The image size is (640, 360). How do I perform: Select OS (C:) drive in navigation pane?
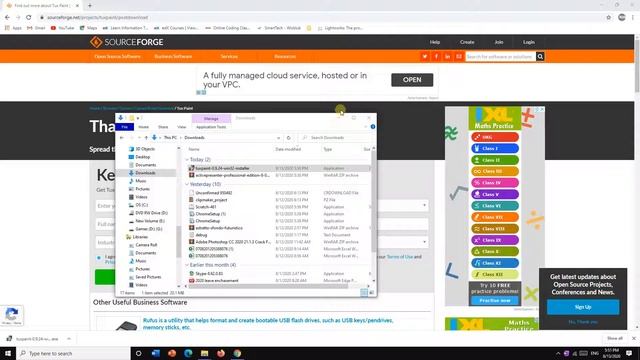[142, 205]
